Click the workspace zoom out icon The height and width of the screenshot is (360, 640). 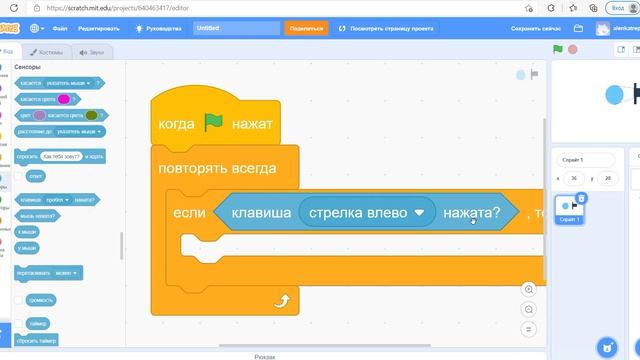[x=529, y=309]
